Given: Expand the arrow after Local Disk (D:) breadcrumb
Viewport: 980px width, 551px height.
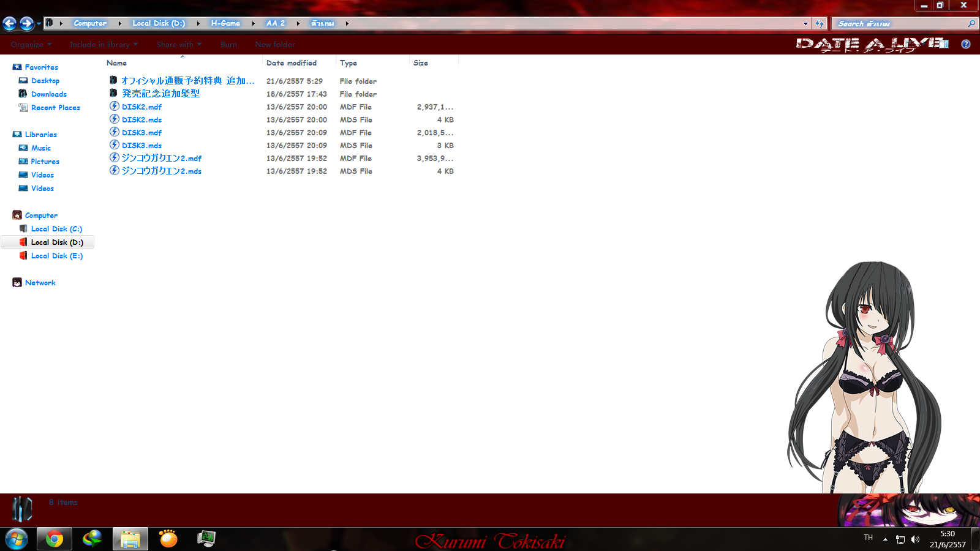Looking at the screenshot, I should (198, 23).
